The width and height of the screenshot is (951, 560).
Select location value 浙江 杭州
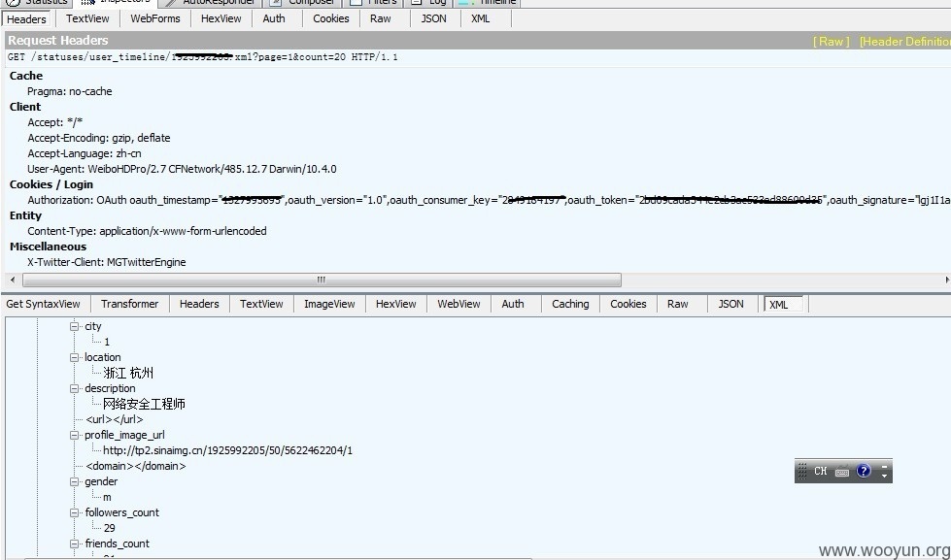128,373
